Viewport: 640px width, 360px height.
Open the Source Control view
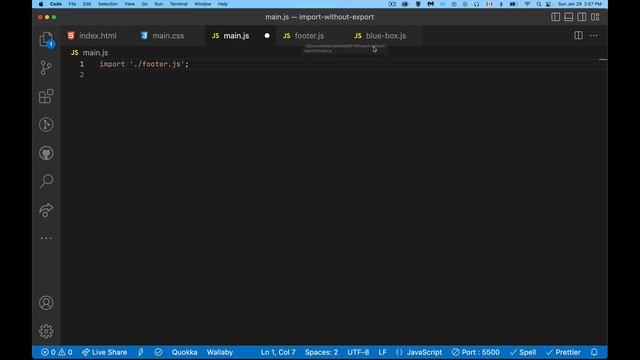point(46,68)
